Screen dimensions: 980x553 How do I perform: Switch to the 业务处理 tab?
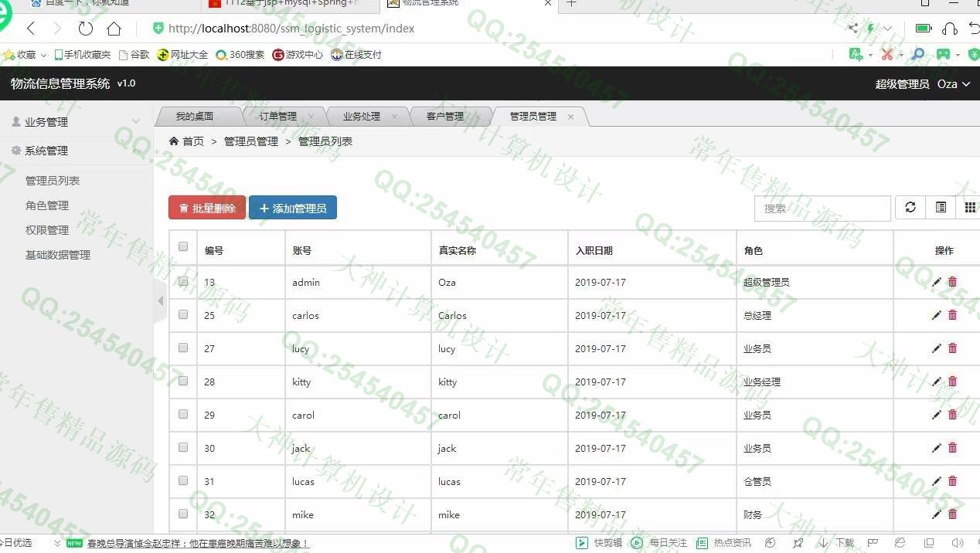pos(362,117)
